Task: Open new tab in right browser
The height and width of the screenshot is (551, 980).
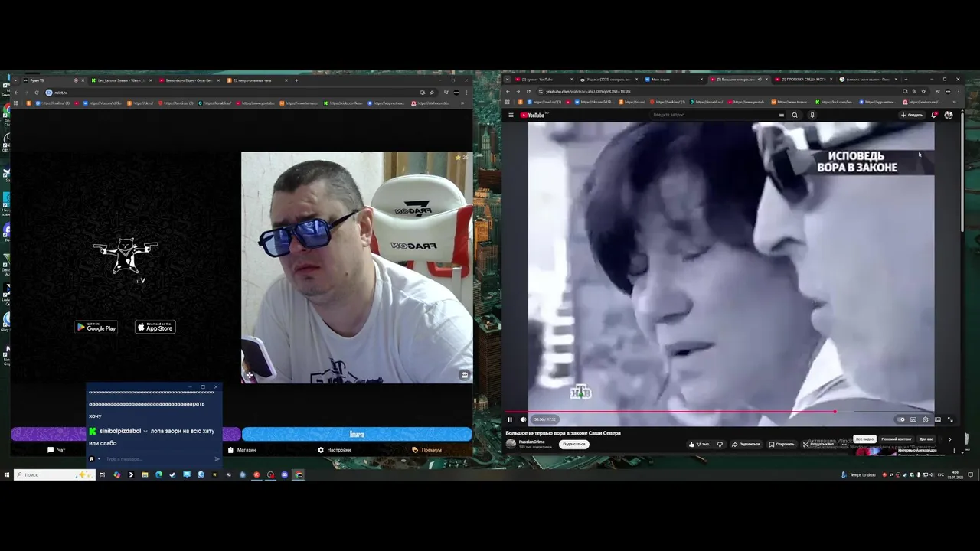Action: coord(906,80)
